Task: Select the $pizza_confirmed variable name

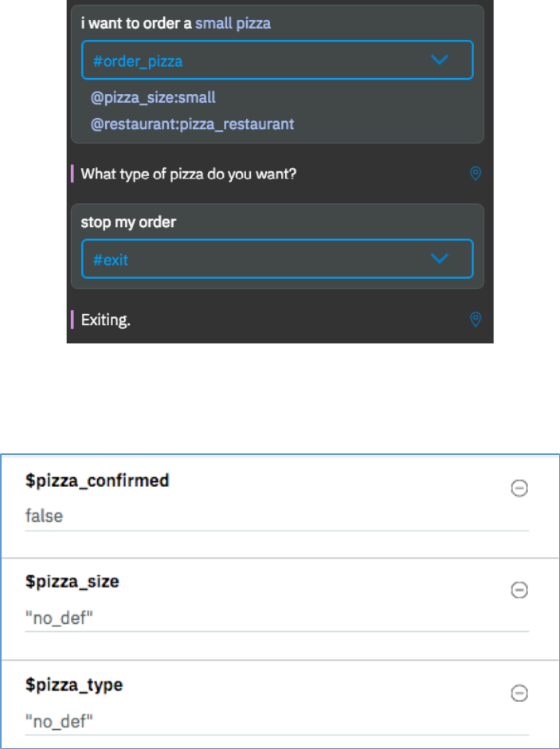Action: tap(98, 481)
